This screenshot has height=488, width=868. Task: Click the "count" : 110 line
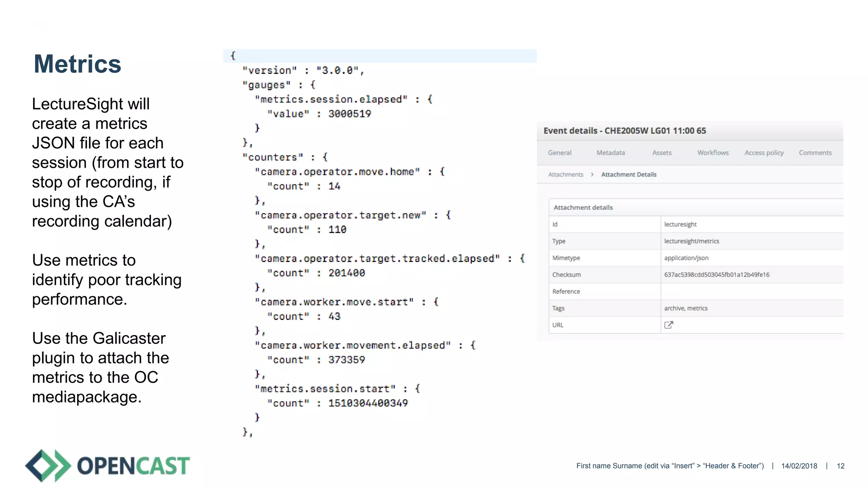click(306, 230)
